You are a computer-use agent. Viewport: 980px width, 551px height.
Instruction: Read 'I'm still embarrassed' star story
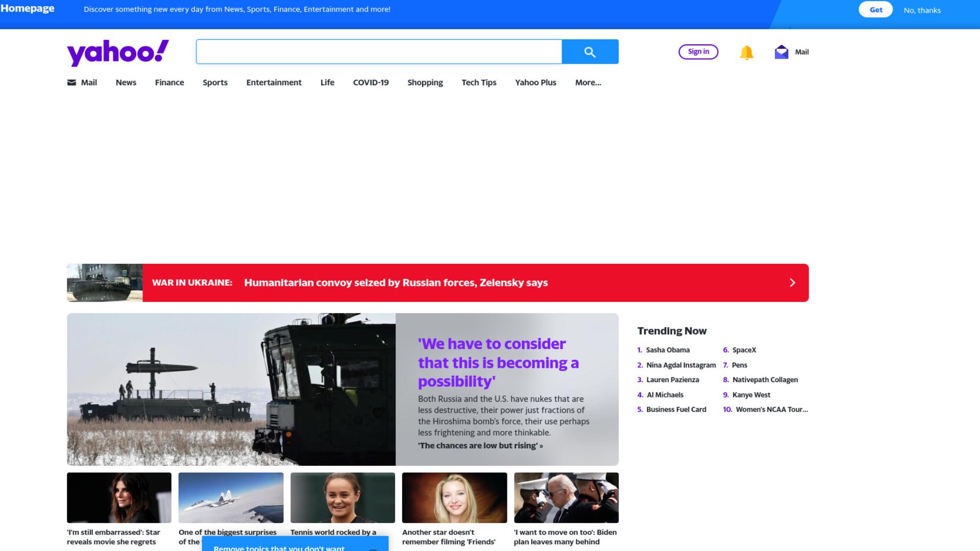(113, 537)
